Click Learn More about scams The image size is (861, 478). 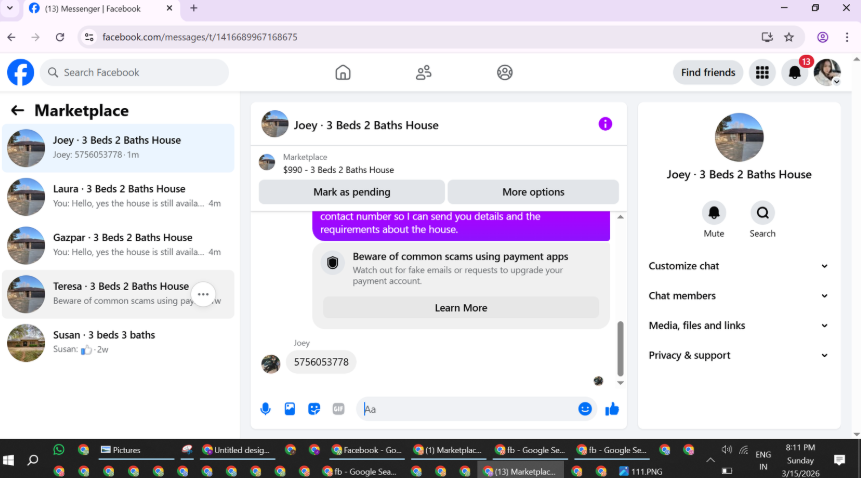tap(461, 308)
